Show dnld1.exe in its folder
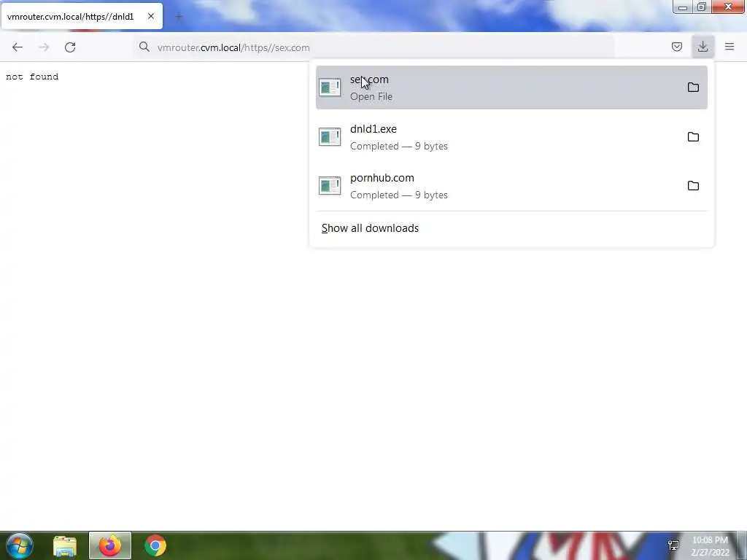This screenshot has width=747, height=560. (693, 136)
